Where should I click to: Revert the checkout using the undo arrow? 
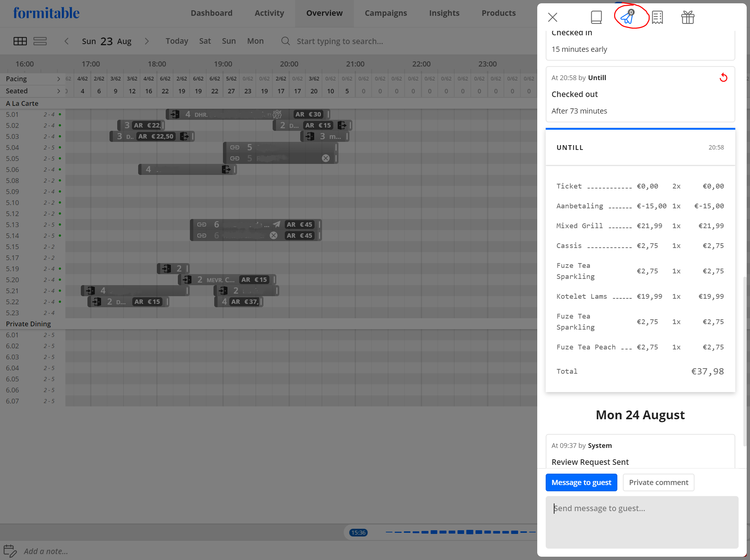724,78
